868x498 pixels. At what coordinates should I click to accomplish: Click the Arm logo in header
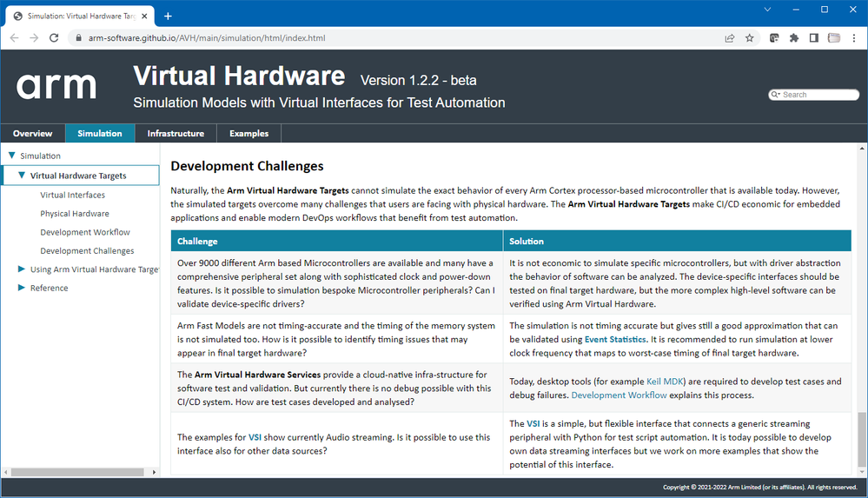(x=56, y=86)
